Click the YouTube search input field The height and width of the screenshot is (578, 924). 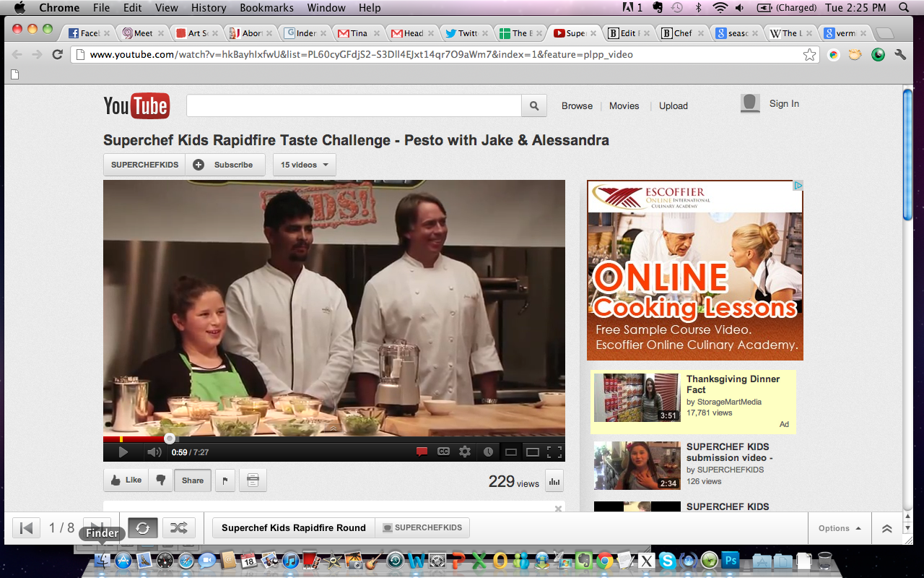tap(354, 105)
